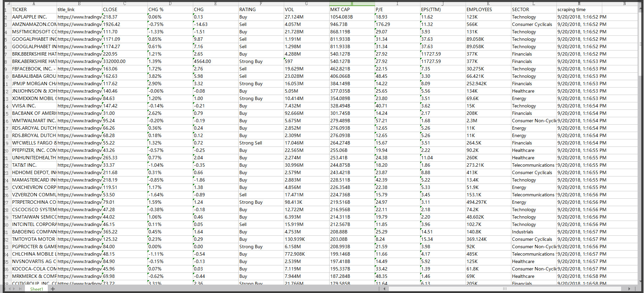Viewport: 644px width, 293px height.
Task: Select the EPS value 15.34 cell
Action: 443,239
